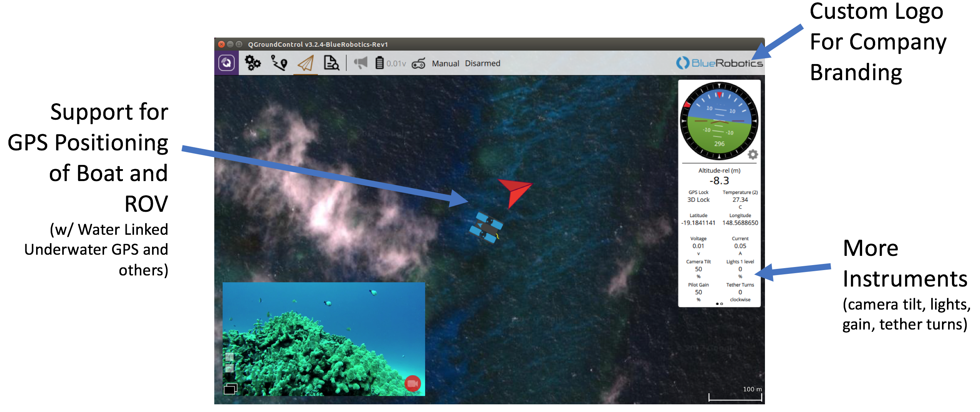Open instrument panel gear settings
The height and width of the screenshot is (412, 980).
tap(753, 155)
